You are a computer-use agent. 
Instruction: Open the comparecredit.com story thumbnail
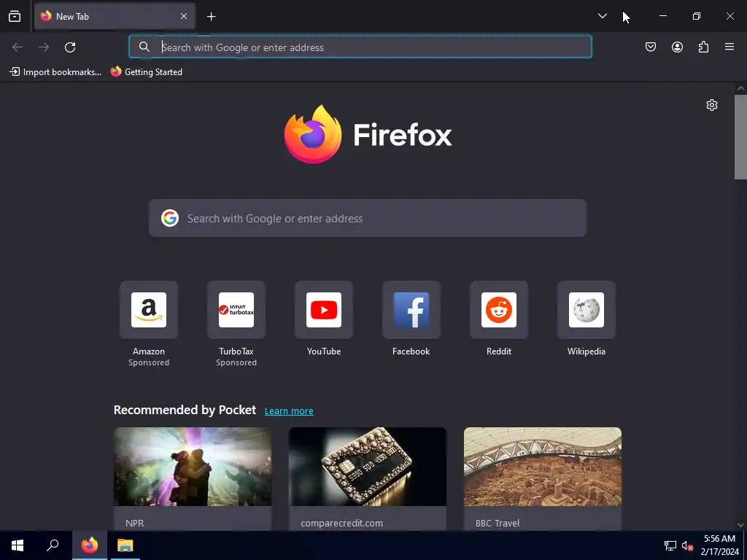coord(368,467)
